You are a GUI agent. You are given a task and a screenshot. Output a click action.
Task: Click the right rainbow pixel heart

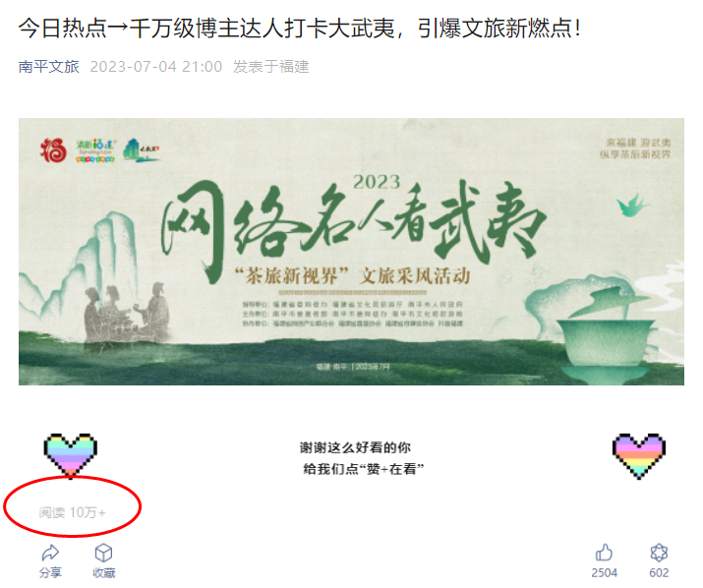[639, 455]
